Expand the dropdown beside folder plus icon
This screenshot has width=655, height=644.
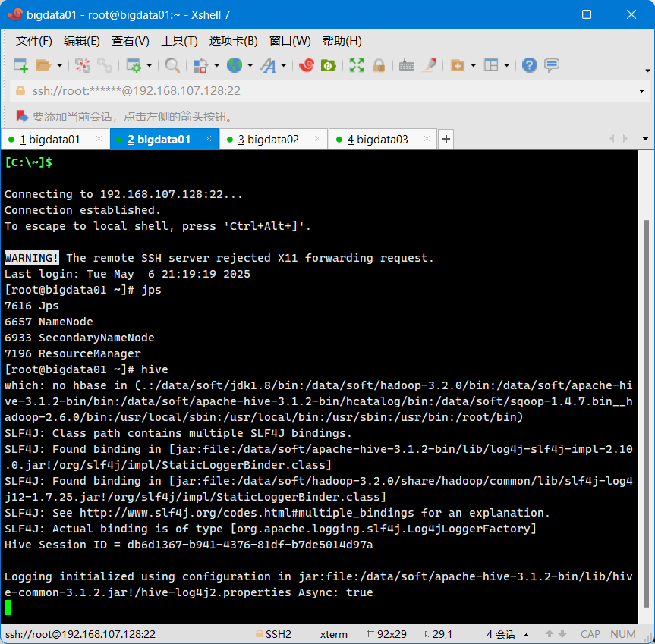point(474,65)
